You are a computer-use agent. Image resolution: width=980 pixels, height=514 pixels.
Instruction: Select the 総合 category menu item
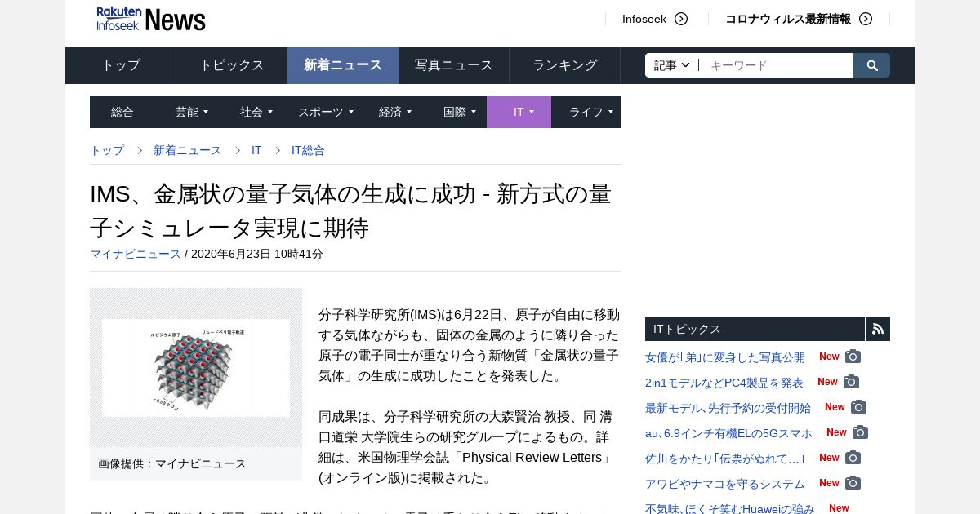(122, 112)
